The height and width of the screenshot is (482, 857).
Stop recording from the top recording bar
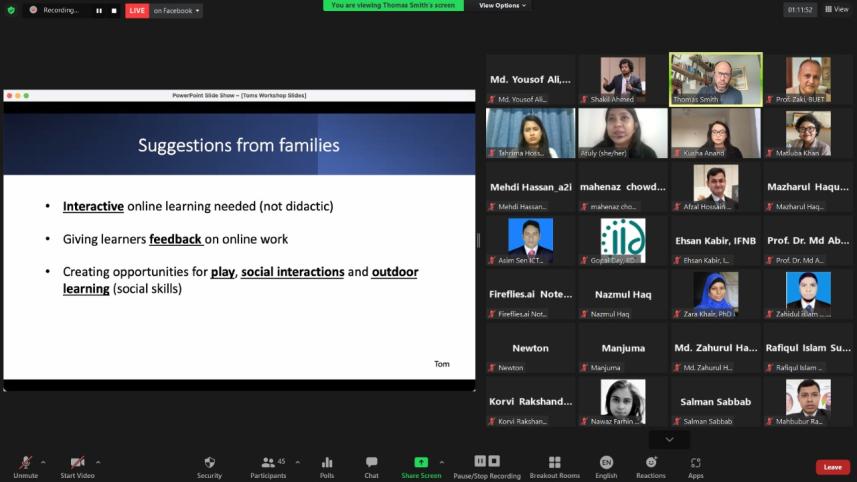113,11
